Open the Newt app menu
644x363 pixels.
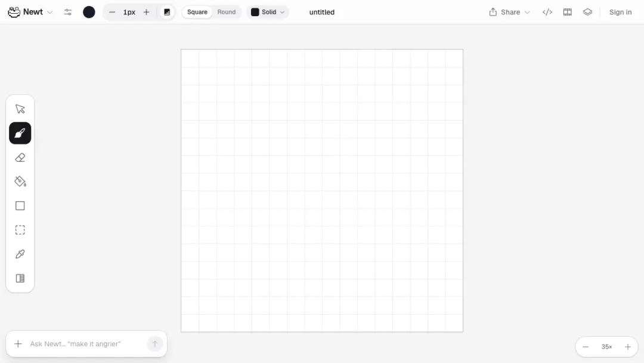pos(30,13)
